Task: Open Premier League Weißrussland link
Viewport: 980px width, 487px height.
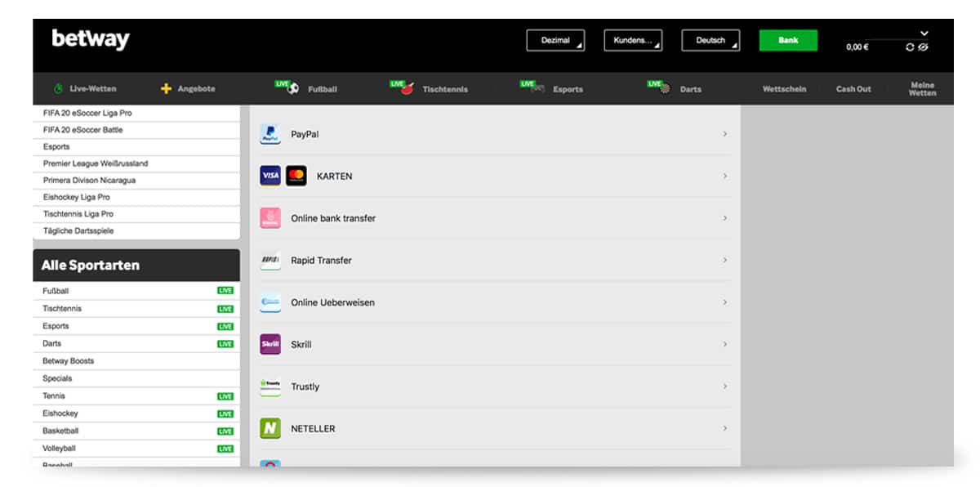Action: (96, 163)
